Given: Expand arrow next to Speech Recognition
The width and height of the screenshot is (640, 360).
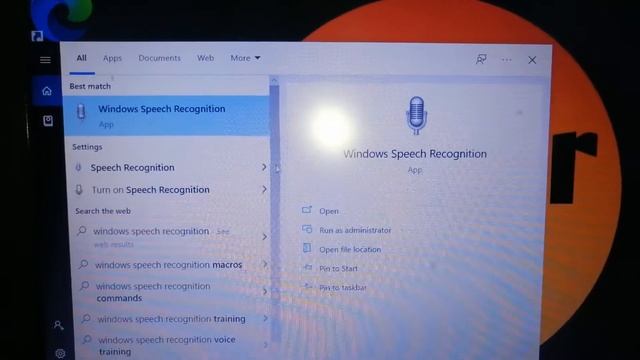Looking at the screenshot, I should 264,167.
